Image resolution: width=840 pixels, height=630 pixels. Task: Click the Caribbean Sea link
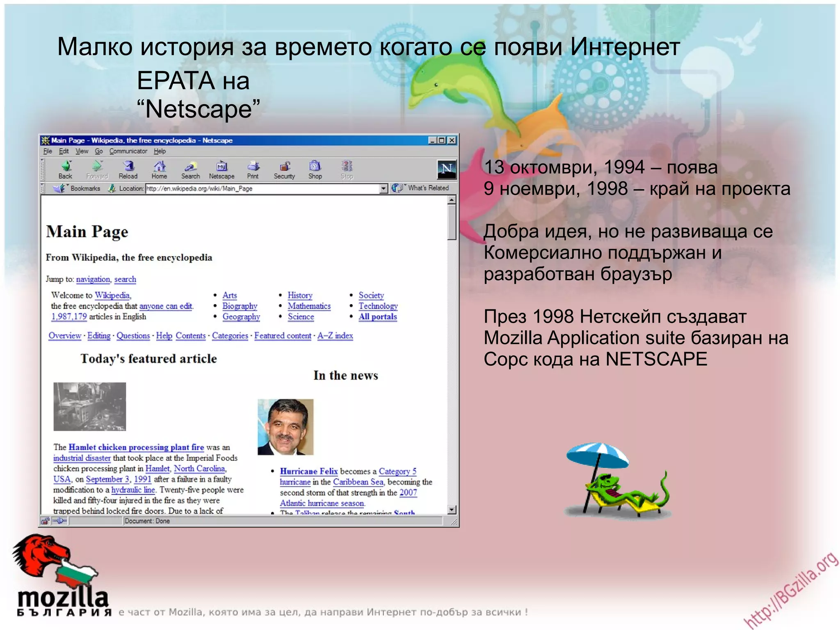tap(358, 482)
